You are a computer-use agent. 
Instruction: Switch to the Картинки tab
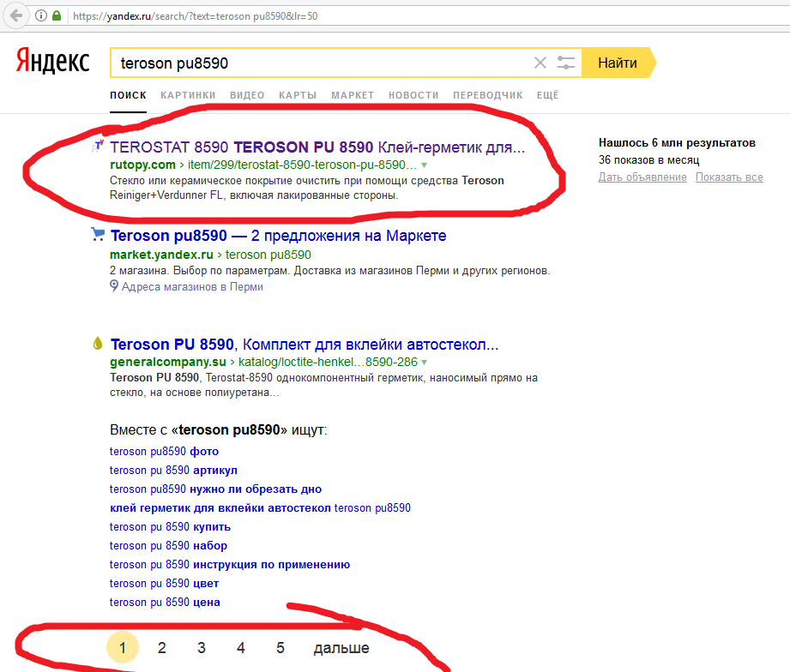pyautogui.click(x=188, y=95)
